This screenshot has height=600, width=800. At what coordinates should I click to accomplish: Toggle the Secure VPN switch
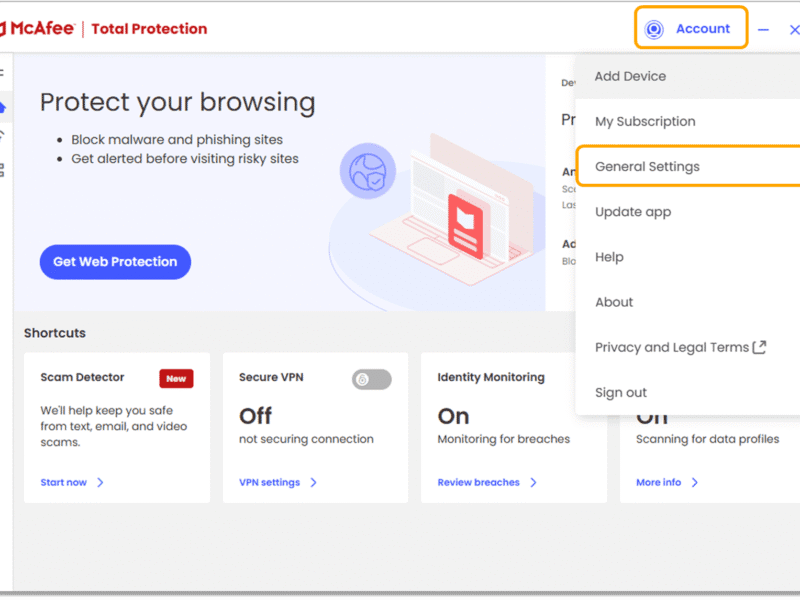coord(371,379)
